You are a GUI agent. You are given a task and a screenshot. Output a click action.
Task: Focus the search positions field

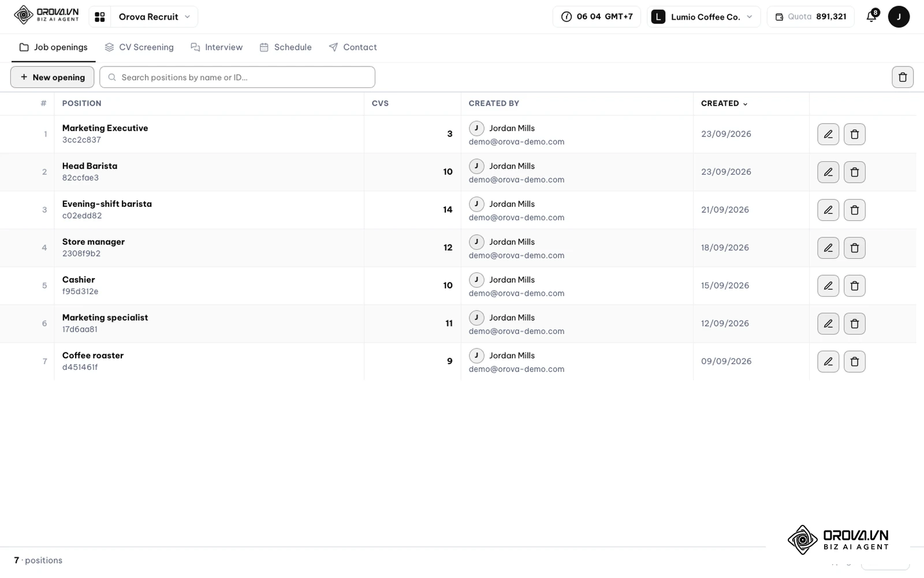tap(237, 77)
